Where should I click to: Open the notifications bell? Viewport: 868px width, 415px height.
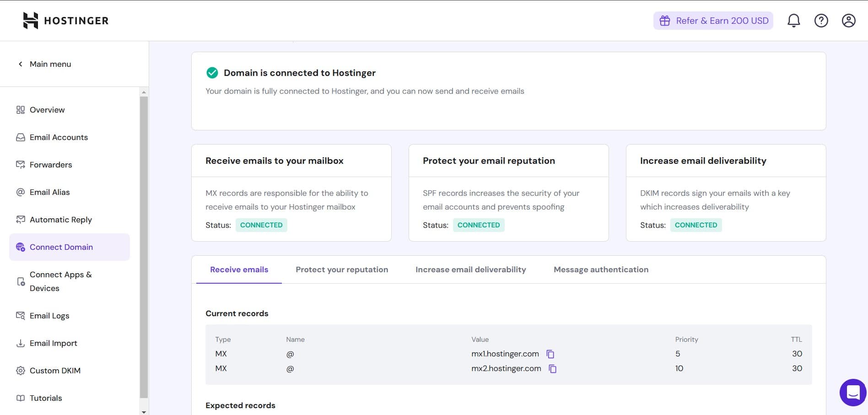[x=794, y=21]
